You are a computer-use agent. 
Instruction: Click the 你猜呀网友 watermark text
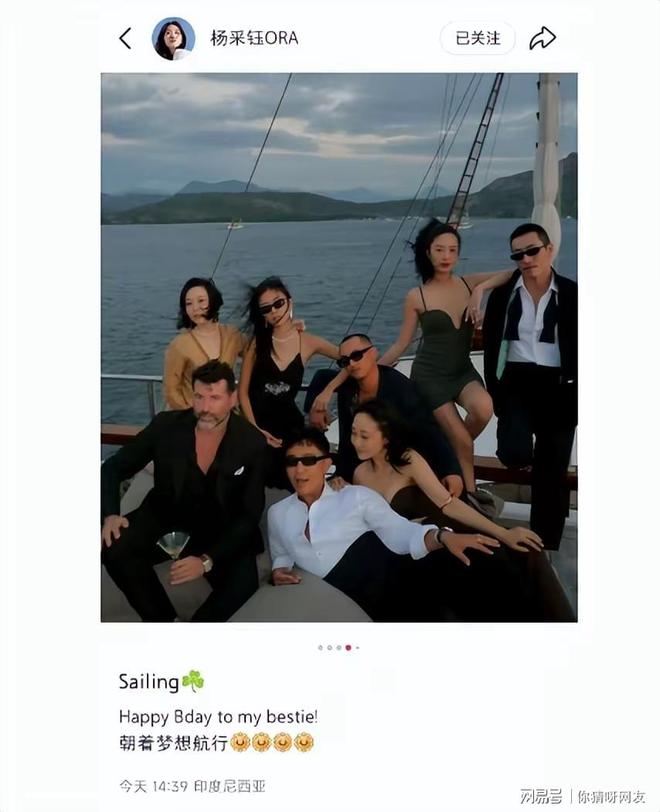[x=611, y=796]
